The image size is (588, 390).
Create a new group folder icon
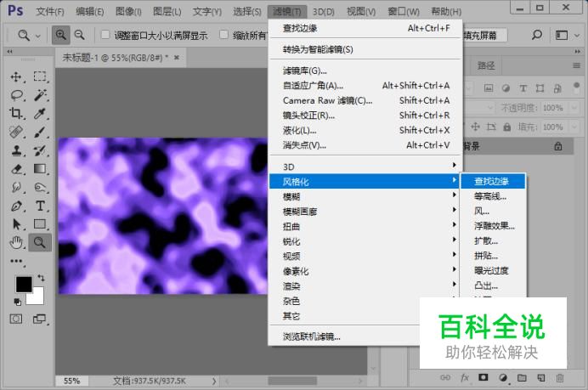[x=522, y=377]
